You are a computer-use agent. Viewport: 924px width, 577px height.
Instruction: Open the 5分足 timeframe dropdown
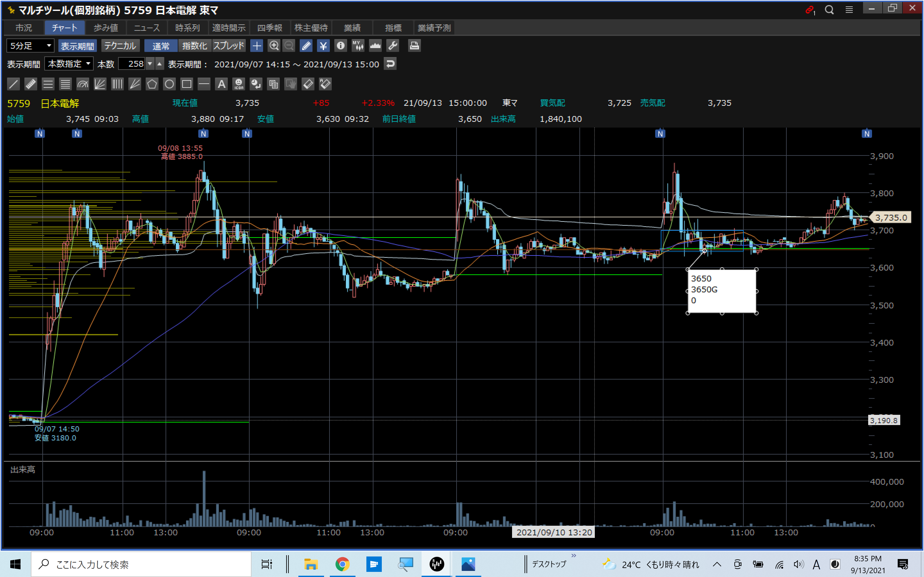pos(30,46)
